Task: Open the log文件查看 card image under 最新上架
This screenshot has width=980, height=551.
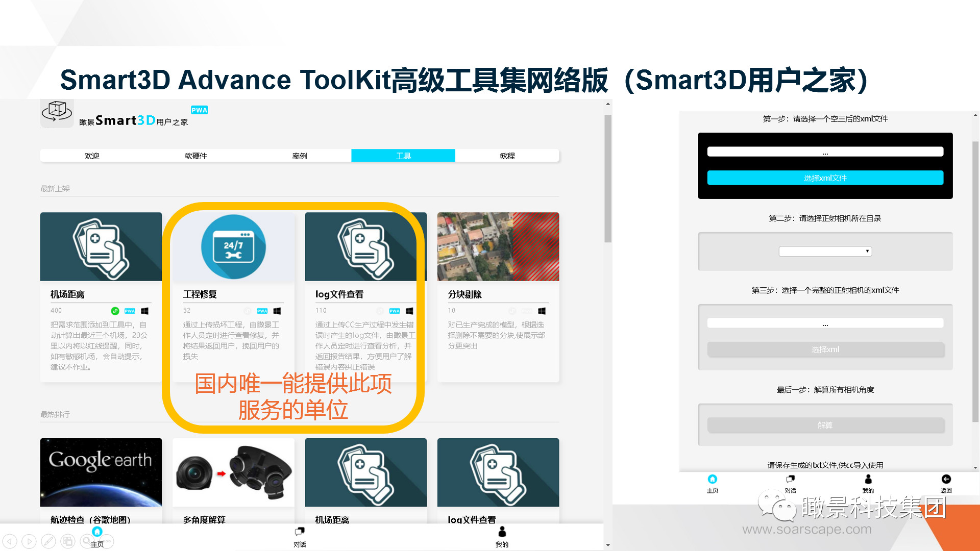Action: click(365, 246)
